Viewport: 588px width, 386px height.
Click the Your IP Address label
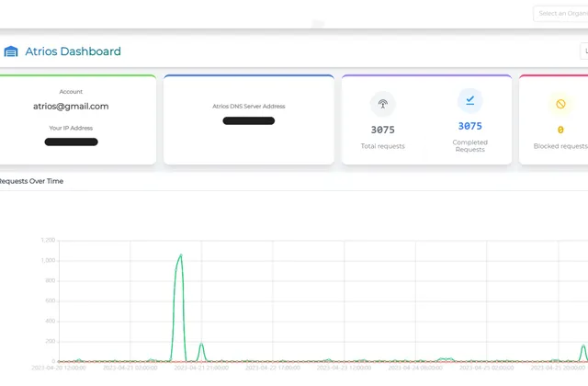click(x=71, y=128)
